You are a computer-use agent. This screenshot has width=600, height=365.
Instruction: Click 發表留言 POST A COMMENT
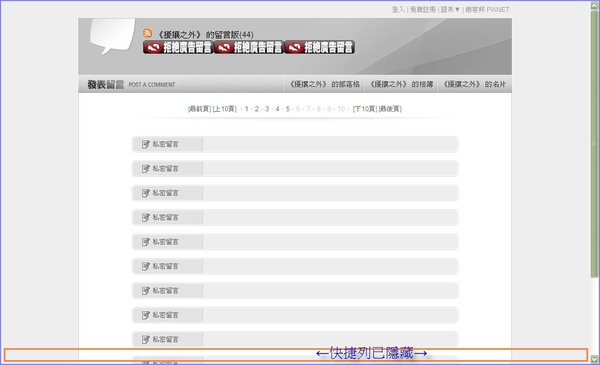tap(131, 85)
